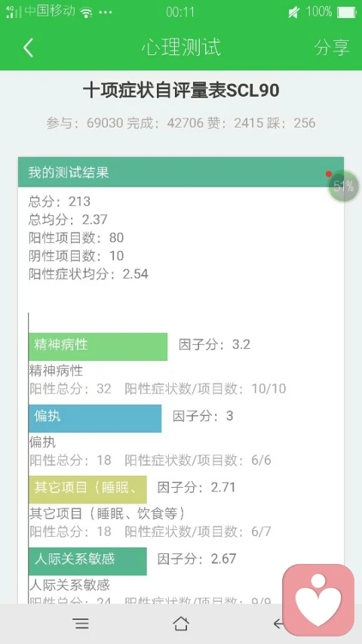Tap the 因子分：3.2 score label
This screenshot has height=644, width=362.
click(x=214, y=344)
